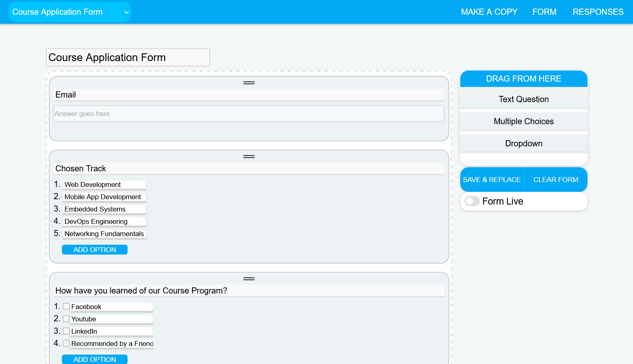Click the Chosen Track question title

click(249, 168)
